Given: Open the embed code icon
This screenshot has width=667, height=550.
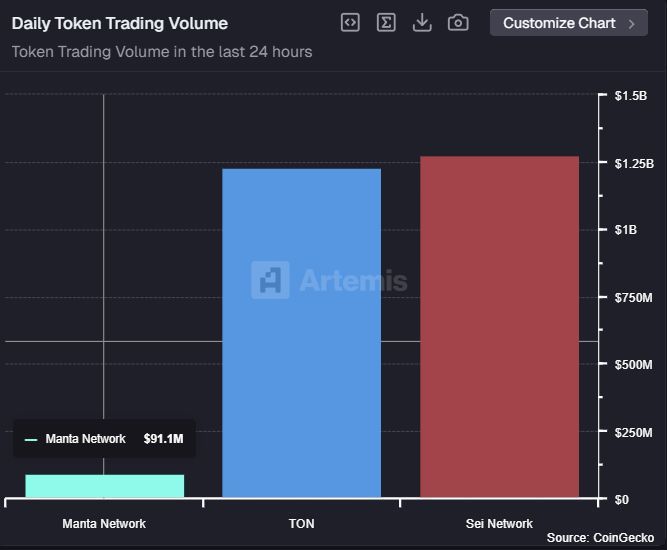Looking at the screenshot, I should click(x=350, y=23).
